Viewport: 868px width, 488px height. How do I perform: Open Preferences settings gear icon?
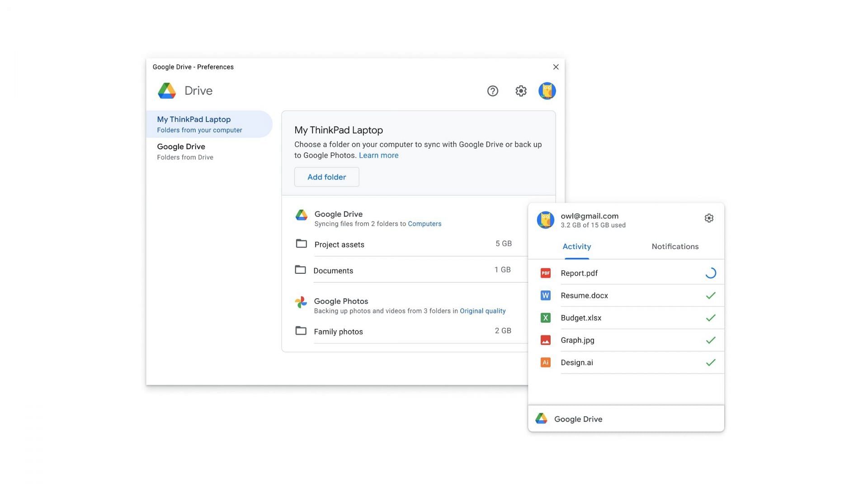pos(521,91)
